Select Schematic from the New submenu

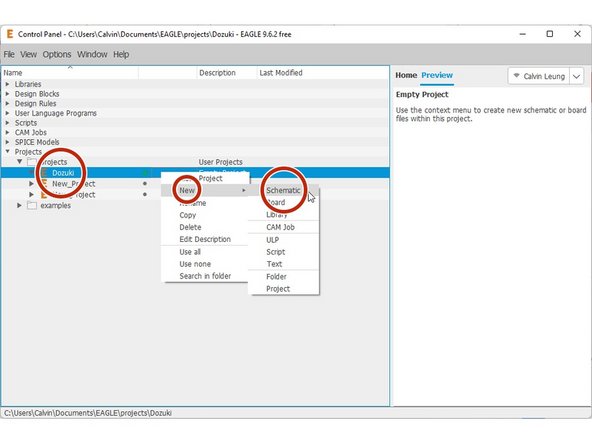[x=284, y=190]
